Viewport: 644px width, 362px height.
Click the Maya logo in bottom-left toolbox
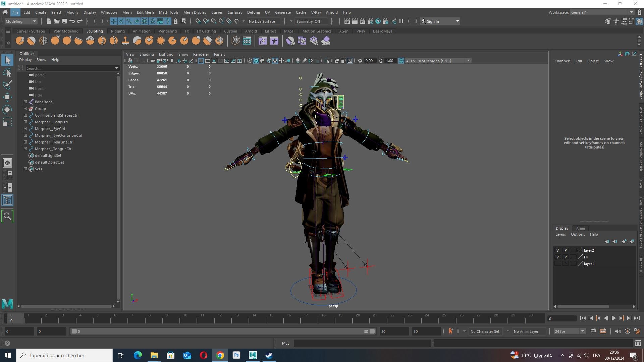point(7,304)
